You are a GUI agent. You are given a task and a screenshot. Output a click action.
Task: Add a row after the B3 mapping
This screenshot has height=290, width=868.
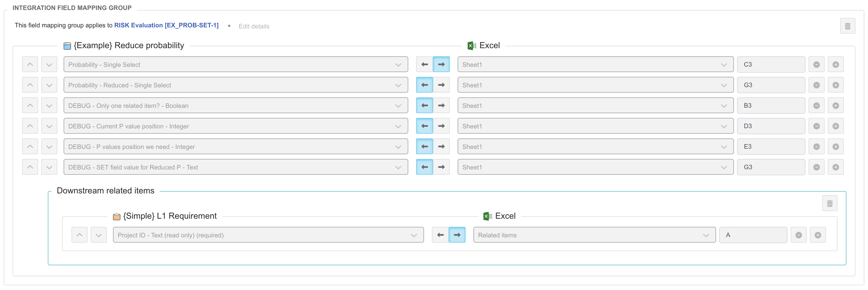point(836,106)
